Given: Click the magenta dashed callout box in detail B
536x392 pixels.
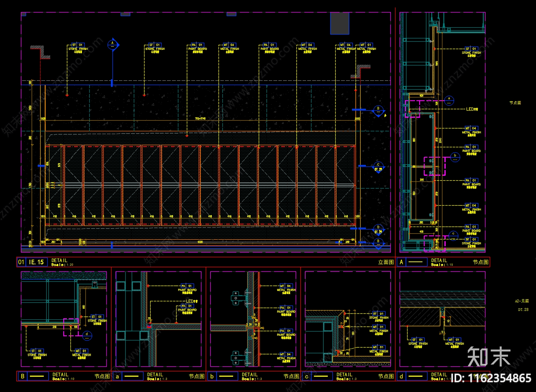Looking at the screenshot, I should (x=71, y=327).
